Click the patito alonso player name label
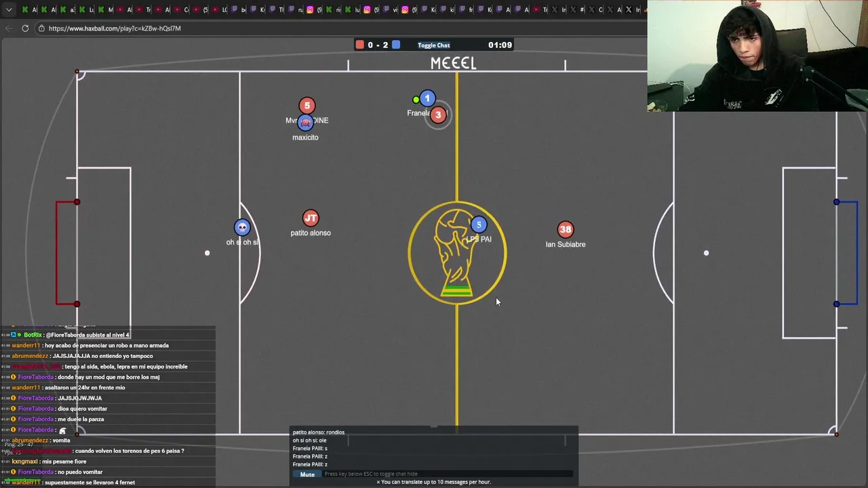 point(311,233)
